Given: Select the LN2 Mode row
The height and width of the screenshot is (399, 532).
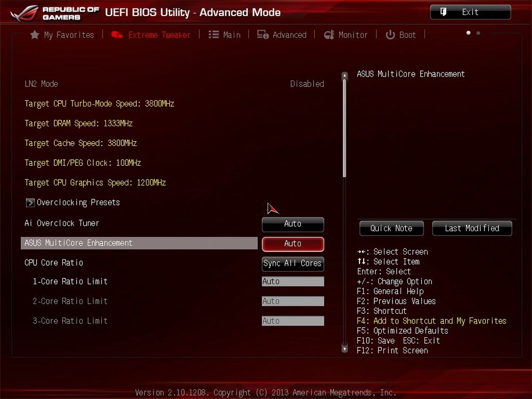Looking at the screenshot, I should (x=174, y=84).
